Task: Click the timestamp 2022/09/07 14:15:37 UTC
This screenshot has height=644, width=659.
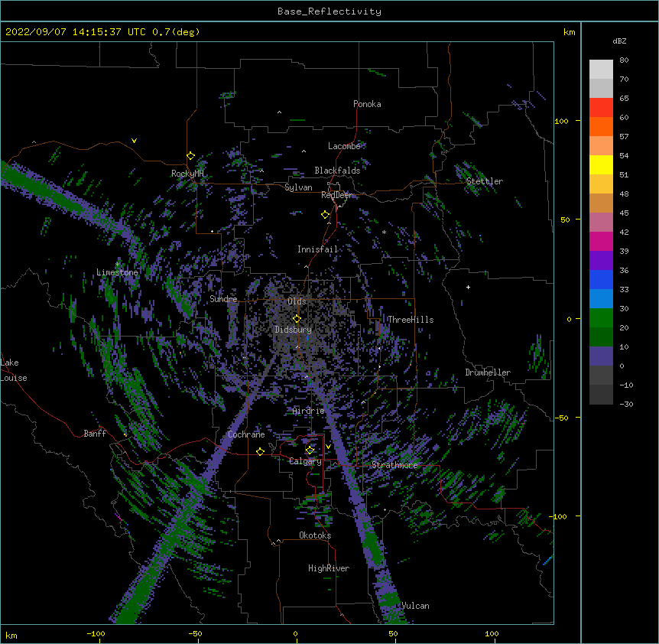Action: click(75, 32)
